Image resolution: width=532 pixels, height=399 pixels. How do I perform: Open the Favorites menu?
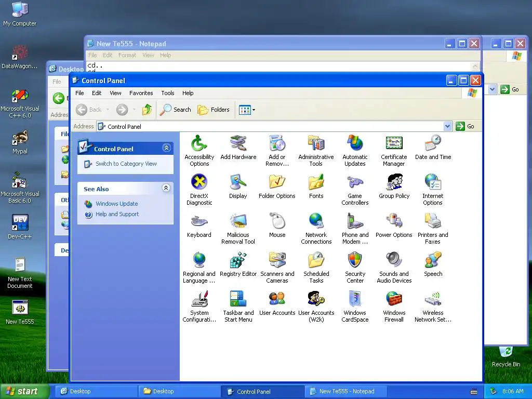tap(141, 93)
